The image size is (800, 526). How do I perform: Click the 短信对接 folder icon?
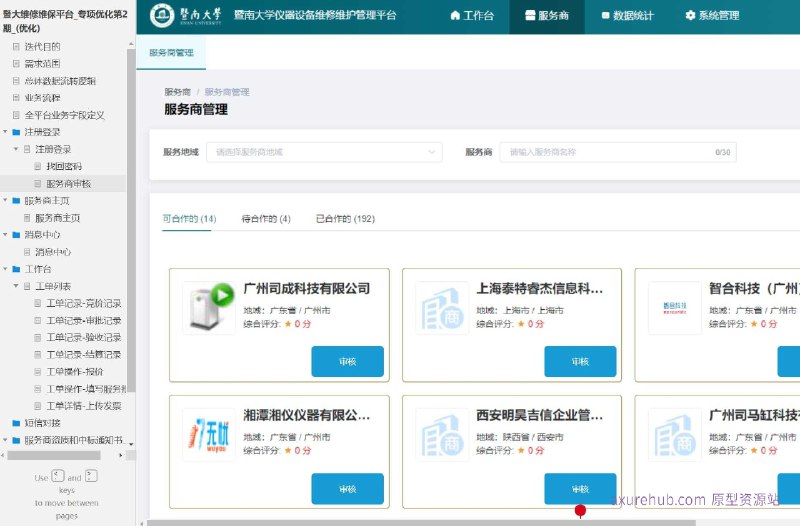pyautogui.click(x=16, y=423)
